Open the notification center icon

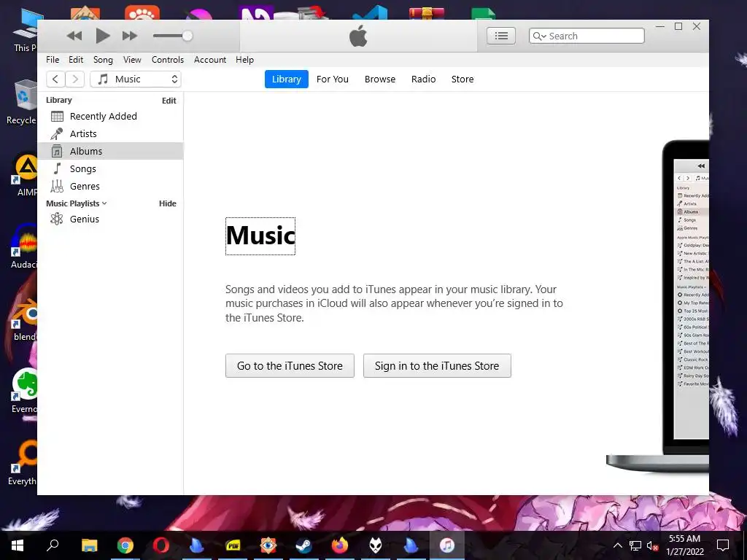[x=723, y=545]
